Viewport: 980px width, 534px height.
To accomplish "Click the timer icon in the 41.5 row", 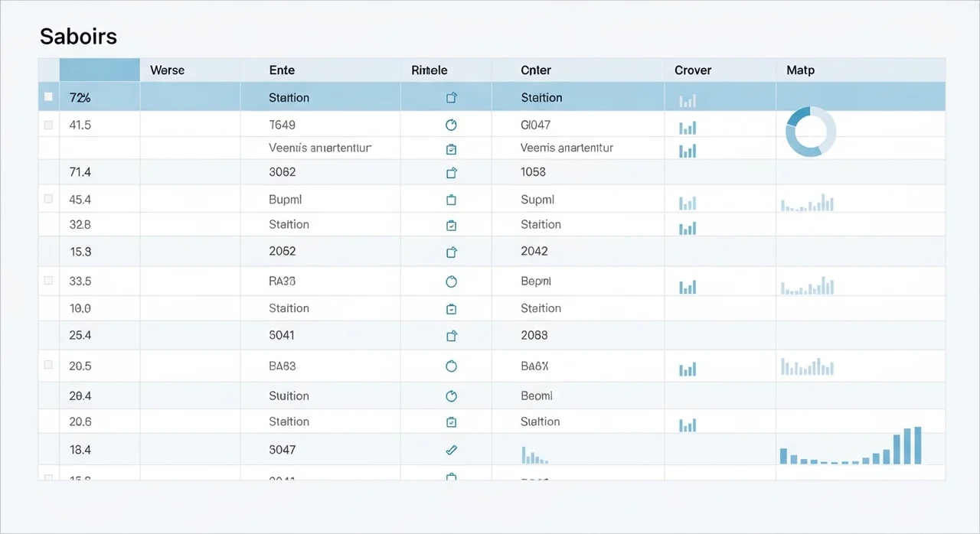I will tap(451, 125).
